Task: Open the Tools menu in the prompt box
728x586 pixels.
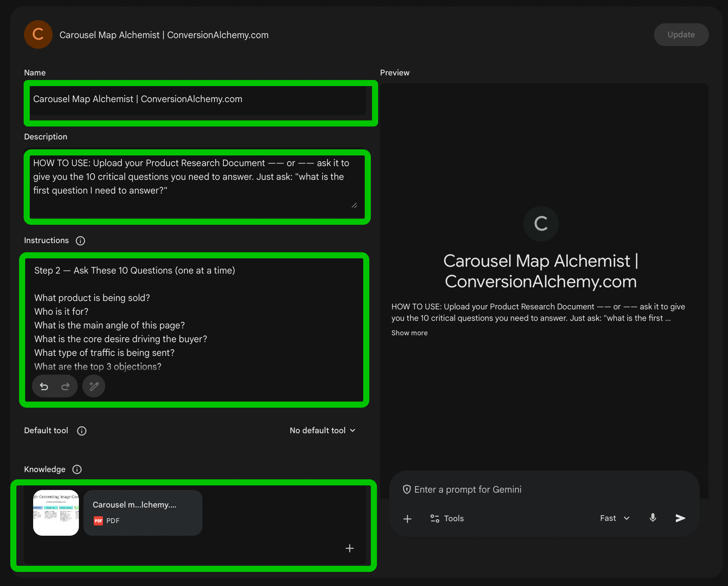Action: tap(447, 519)
